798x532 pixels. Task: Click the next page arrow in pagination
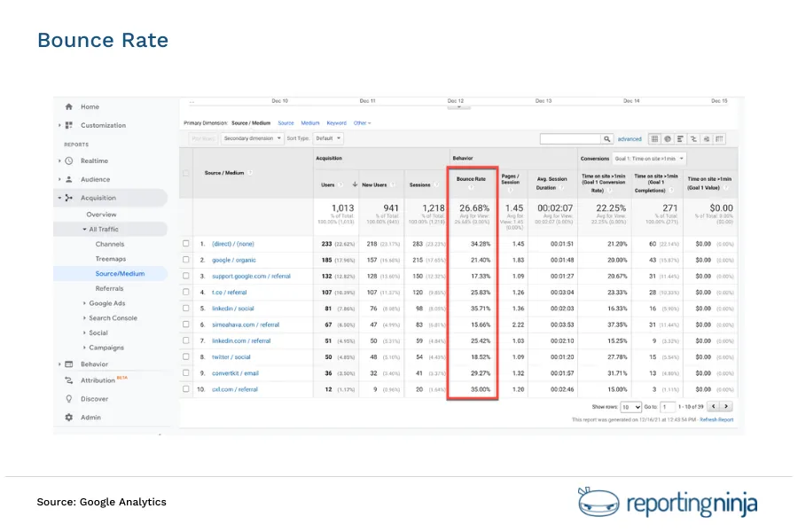tap(726, 406)
